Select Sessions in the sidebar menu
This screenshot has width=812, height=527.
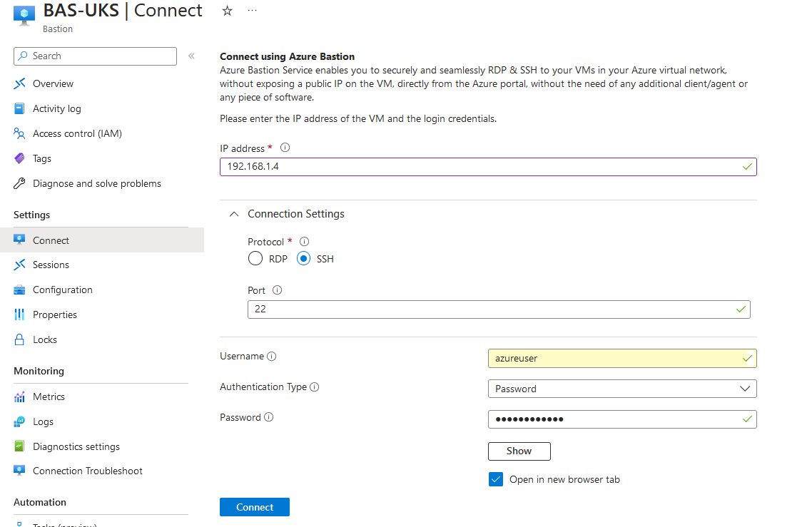(x=51, y=265)
